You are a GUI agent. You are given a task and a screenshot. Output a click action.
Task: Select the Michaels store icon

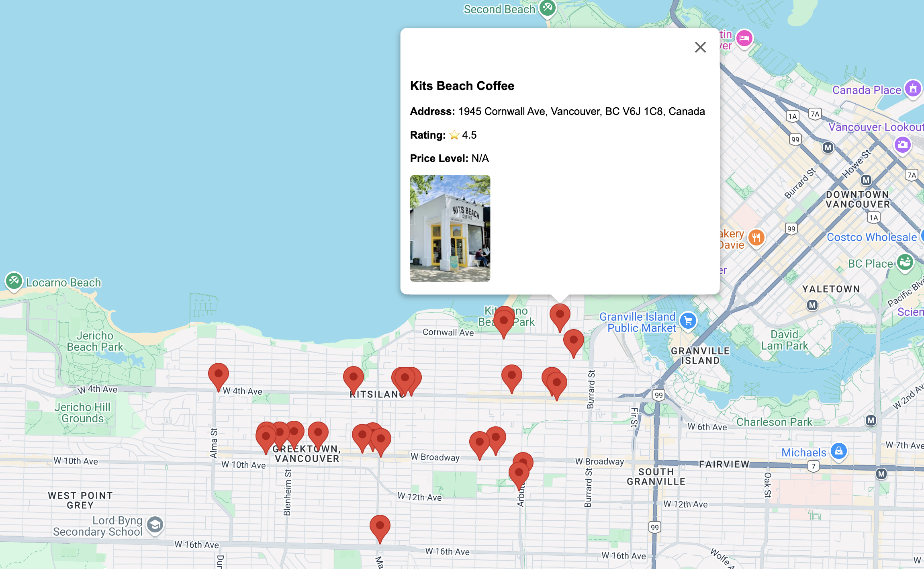840,452
